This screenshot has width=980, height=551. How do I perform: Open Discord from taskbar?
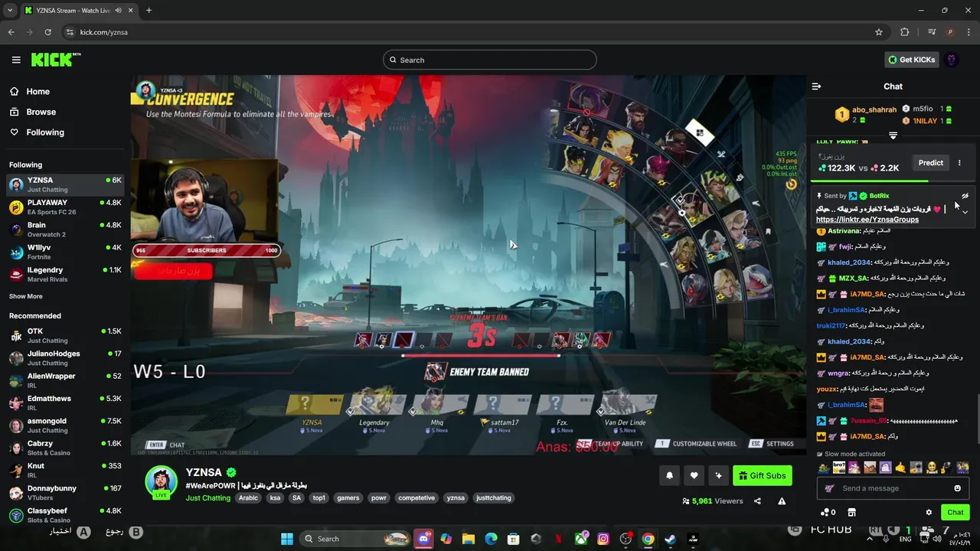pyautogui.click(x=423, y=539)
